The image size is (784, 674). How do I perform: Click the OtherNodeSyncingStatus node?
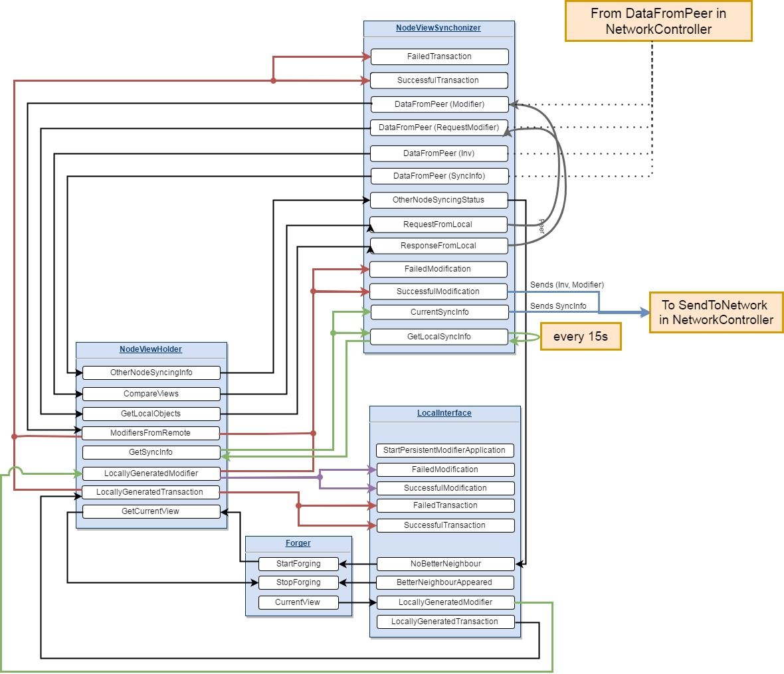[439, 200]
